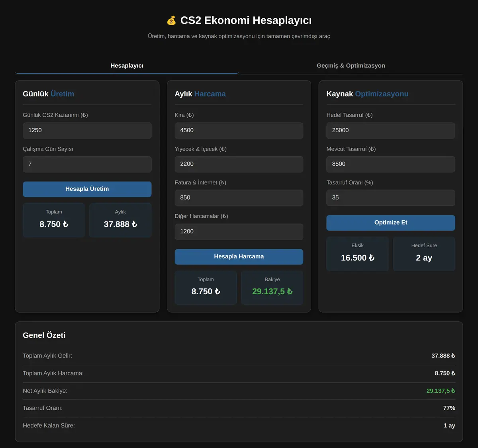This screenshot has width=478, height=448.
Task: Click the 8.750 ₺ value in Genel Özeti
Action: (x=445, y=373)
